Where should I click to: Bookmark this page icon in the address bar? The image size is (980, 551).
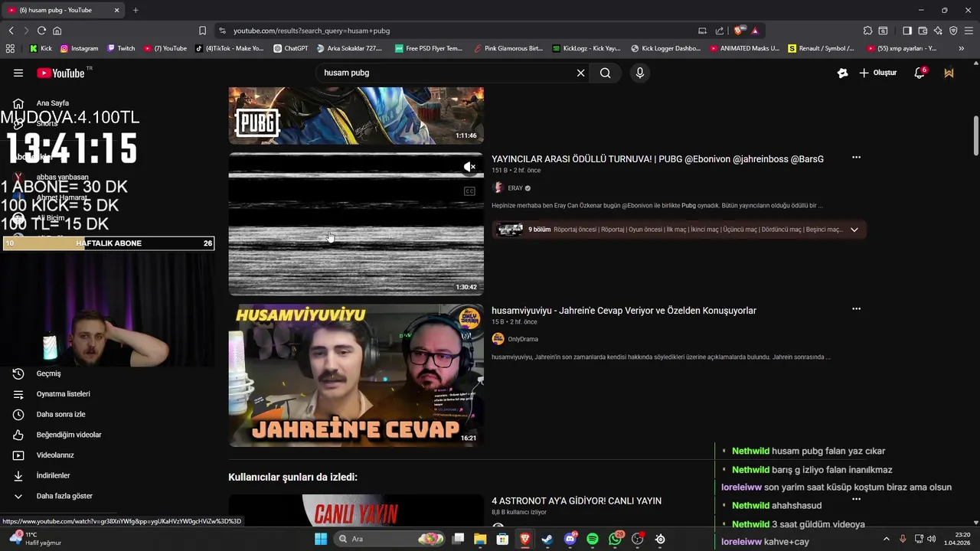(x=202, y=31)
